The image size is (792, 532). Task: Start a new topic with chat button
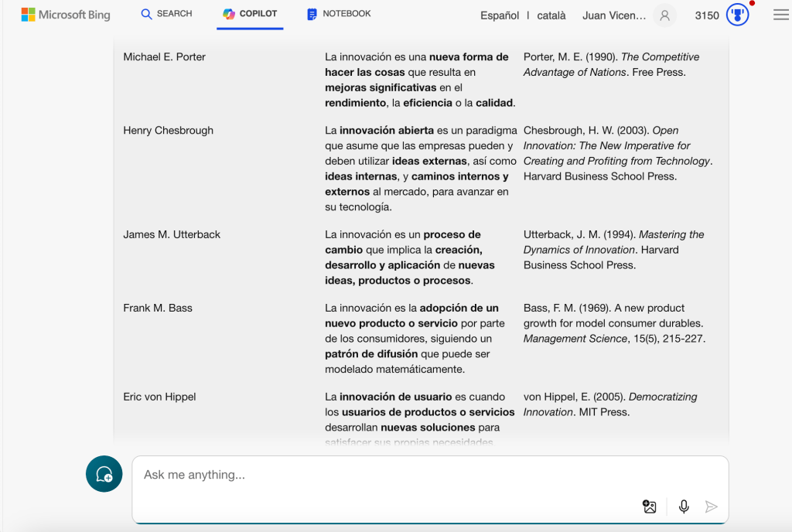104,474
